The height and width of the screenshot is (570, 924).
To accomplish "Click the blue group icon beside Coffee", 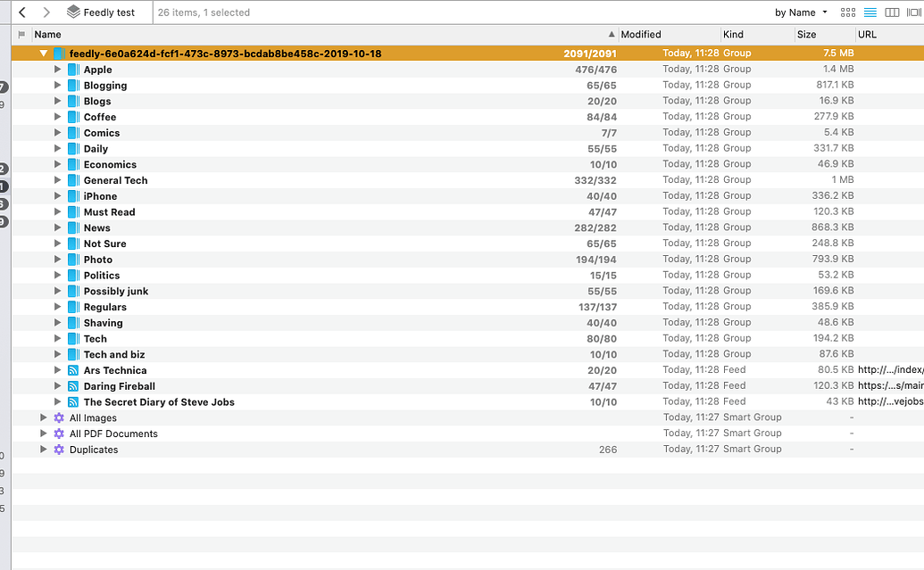I will tap(73, 116).
